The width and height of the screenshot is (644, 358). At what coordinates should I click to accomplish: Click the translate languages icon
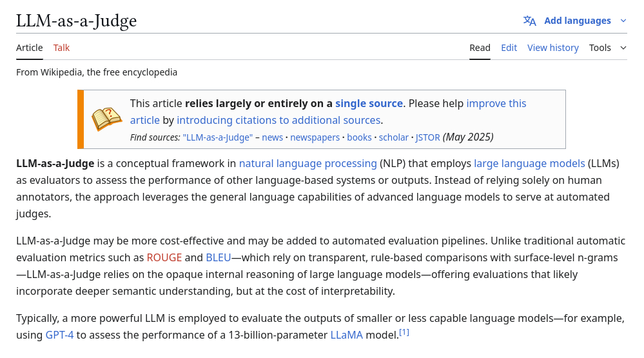[x=529, y=21]
